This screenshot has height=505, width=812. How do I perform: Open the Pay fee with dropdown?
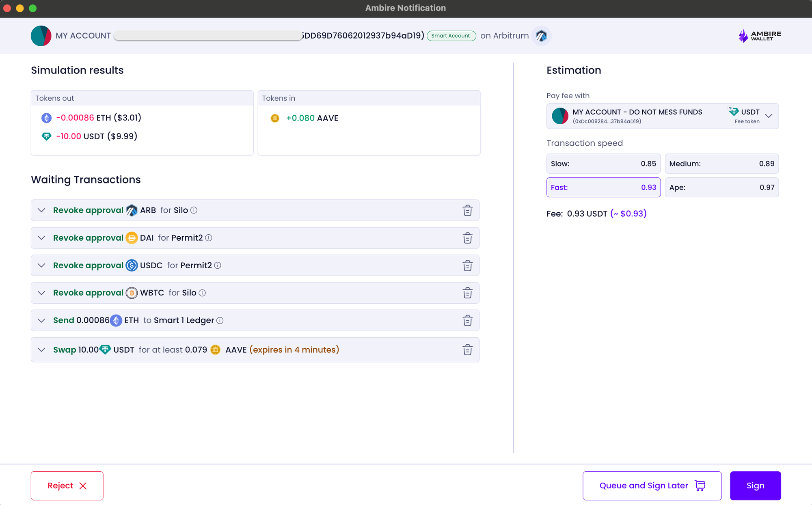(x=663, y=116)
